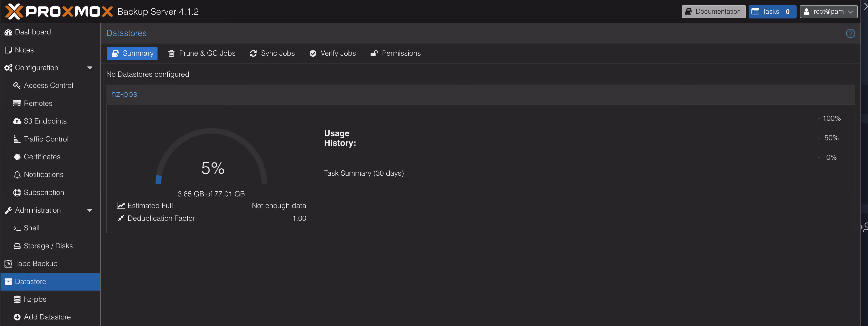
Task: Switch to the Sync Jobs tab
Action: [x=272, y=53]
